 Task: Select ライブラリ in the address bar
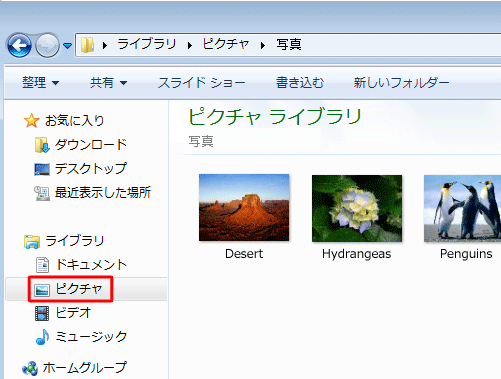tap(146, 44)
